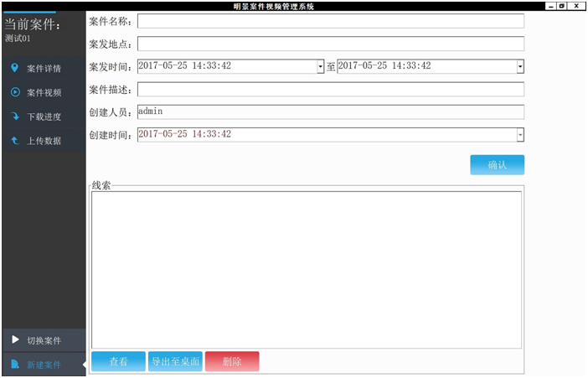Click the location pin icon for 案件详情
This screenshot has height=378, width=588.
coord(14,68)
